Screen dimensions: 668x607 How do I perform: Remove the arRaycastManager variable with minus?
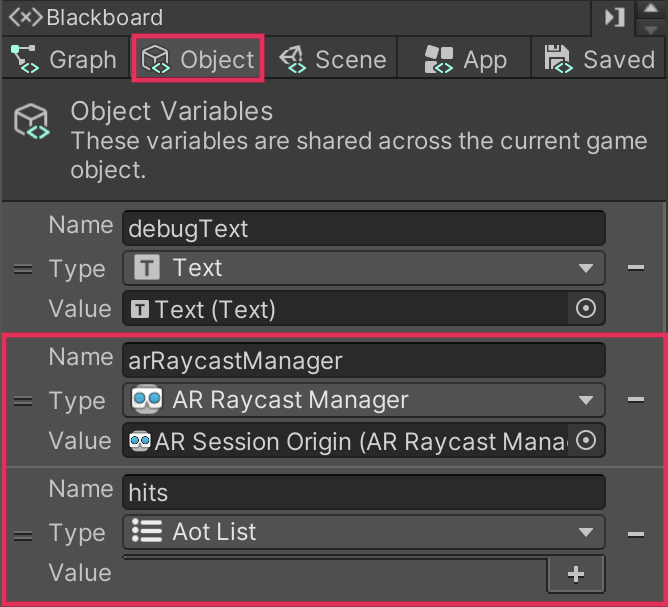tap(635, 400)
